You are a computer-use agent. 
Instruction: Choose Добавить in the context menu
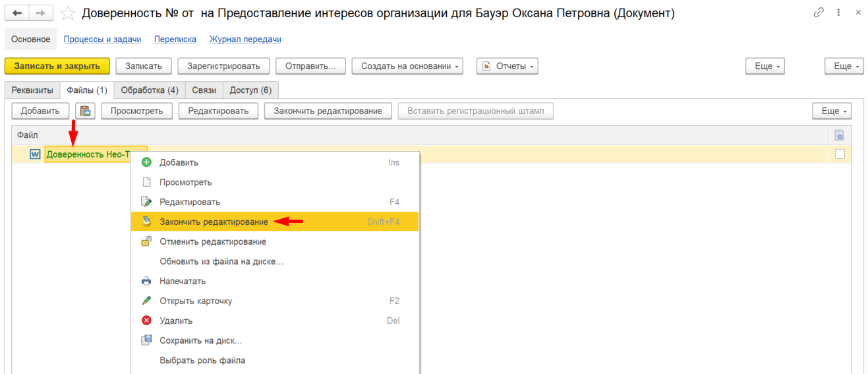point(275,162)
